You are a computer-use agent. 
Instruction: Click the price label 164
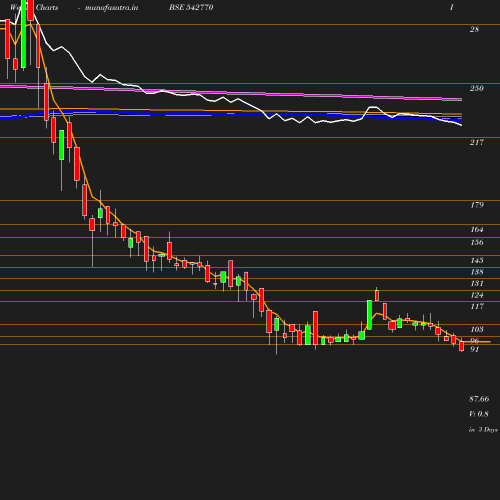point(477,229)
